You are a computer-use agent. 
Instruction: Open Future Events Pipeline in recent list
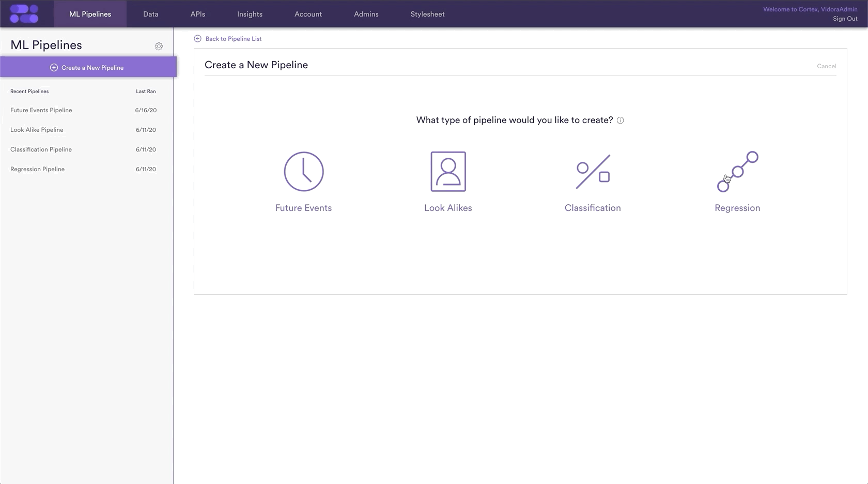click(41, 110)
